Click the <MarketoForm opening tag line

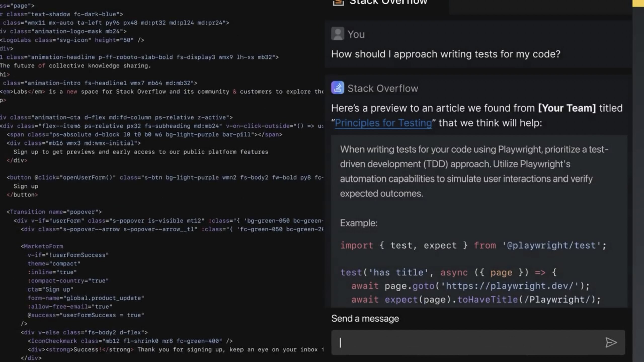(42, 246)
